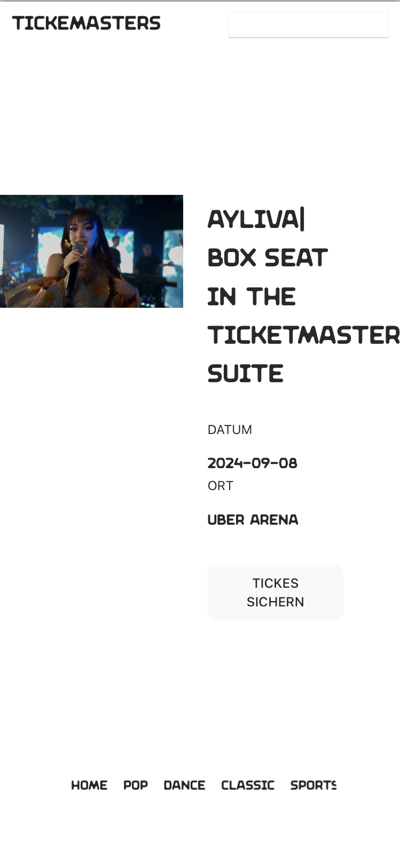The image size is (400, 868).
Task: Click the event date 2024-09-08
Action: (253, 463)
